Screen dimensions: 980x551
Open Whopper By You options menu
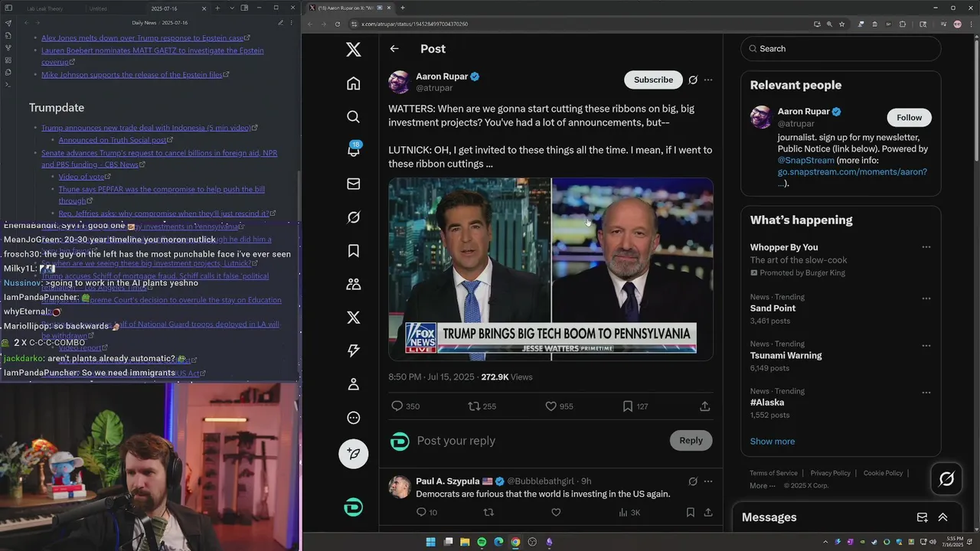pyautogui.click(x=926, y=247)
